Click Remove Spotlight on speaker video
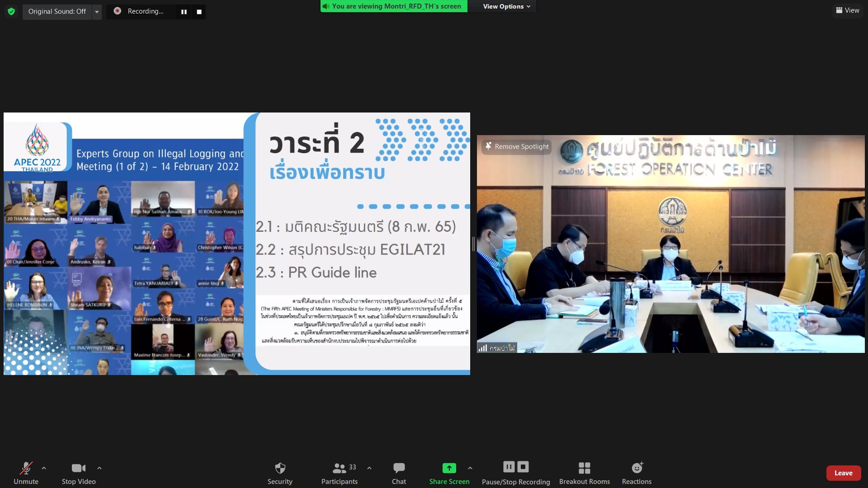868x488 pixels. click(516, 147)
